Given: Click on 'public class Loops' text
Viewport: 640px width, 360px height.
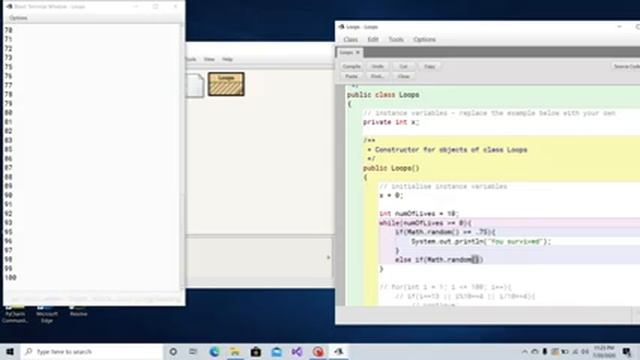Looking at the screenshot, I should [383, 95].
